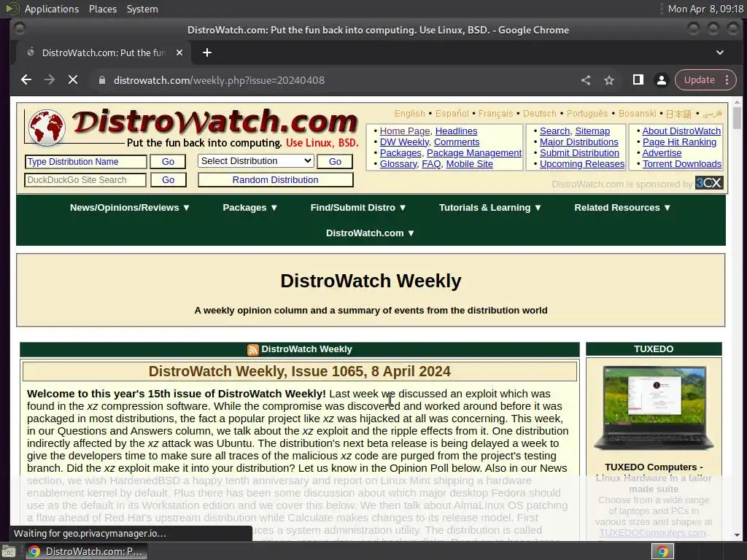This screenshot has height=560, width=747.
Task: Focus the Type Distribution Name field
Action: tap(85, 162)
